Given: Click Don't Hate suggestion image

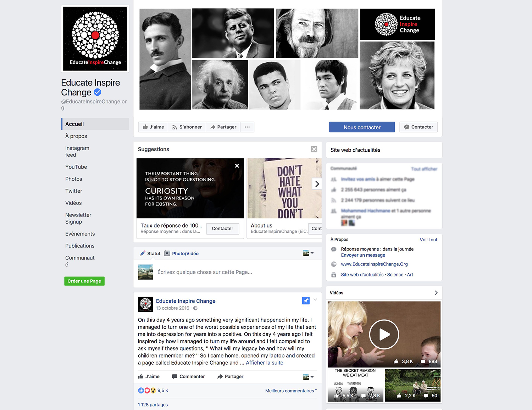Looking at the screenshot, I should 284,188.
